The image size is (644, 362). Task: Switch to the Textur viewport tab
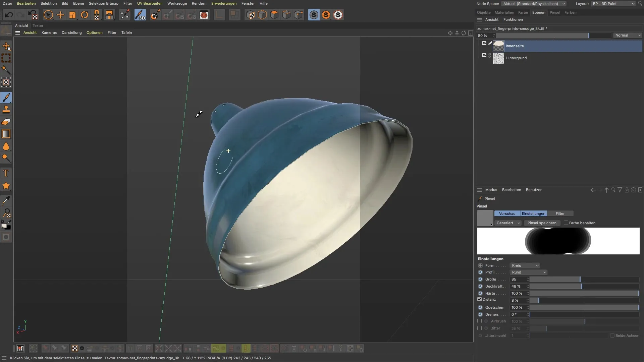[x=38, y=25]
